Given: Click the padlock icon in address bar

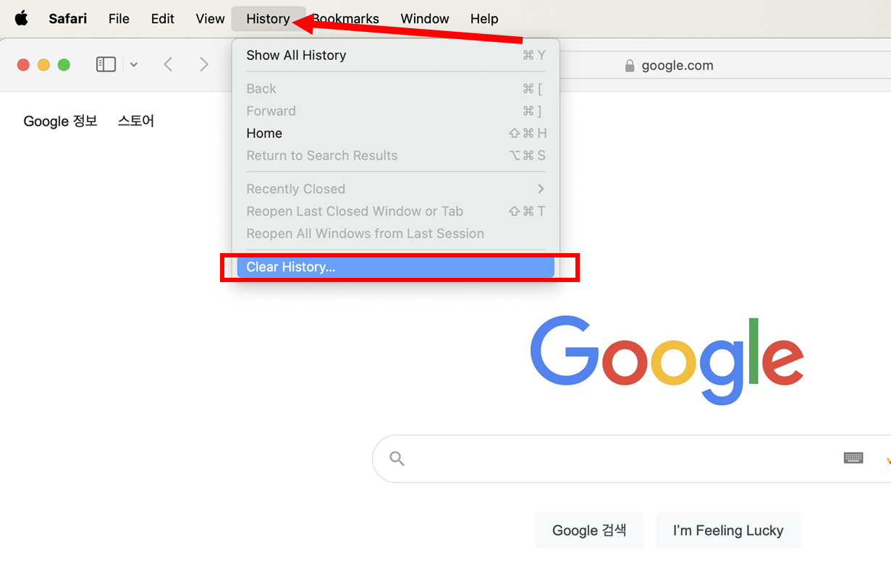Looking at the screenshot, I should (630, 65).
